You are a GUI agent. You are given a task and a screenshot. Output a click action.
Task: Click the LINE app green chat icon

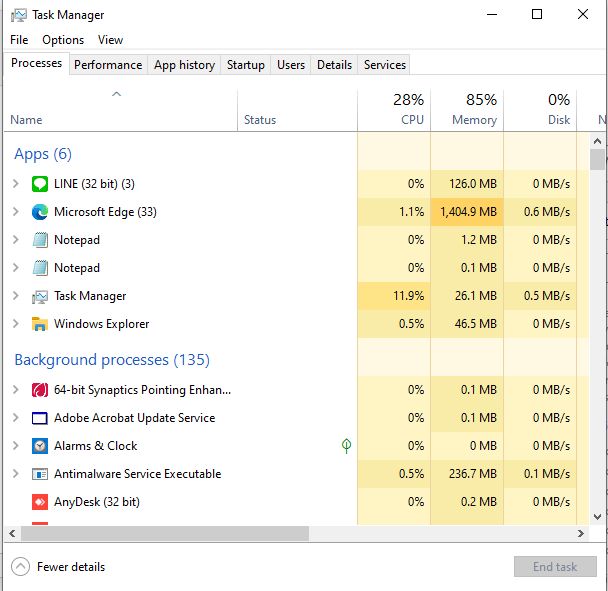point(40,184)
